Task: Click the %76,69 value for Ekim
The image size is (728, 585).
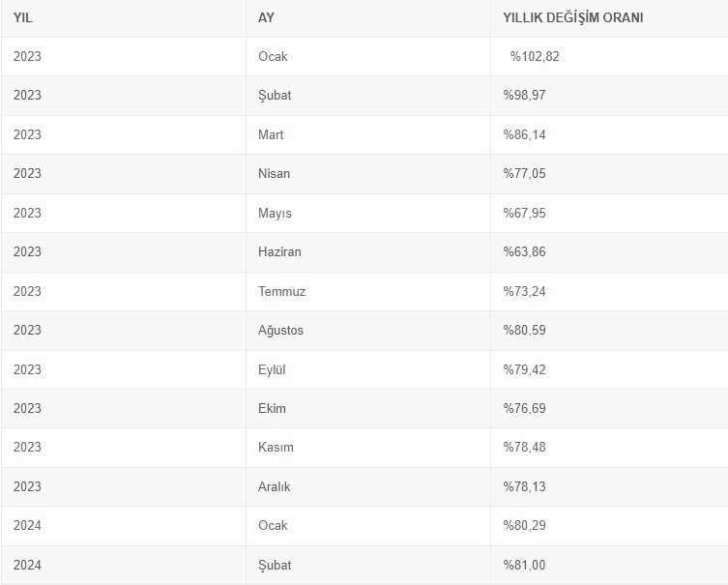Action: point(524,408)
